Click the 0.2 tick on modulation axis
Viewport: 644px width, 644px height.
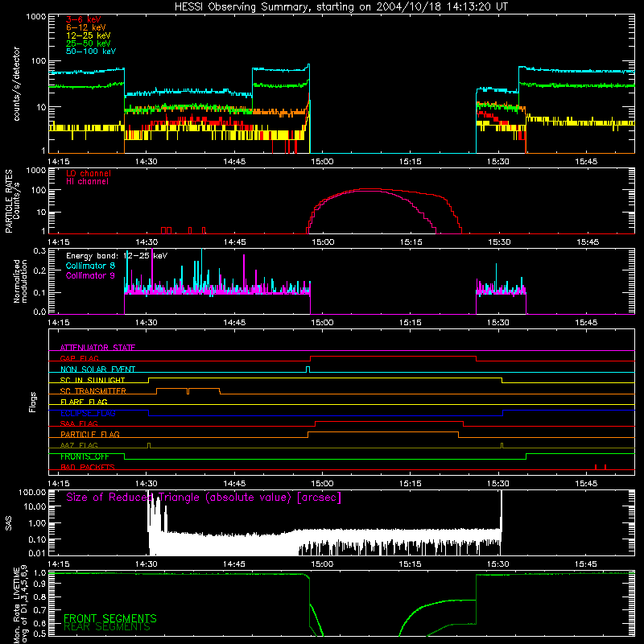pos(39,270)
